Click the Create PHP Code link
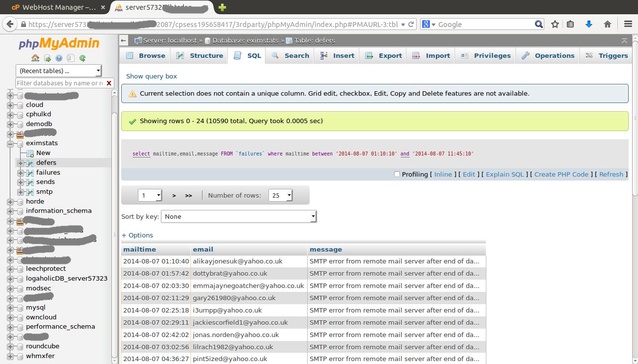Image resolution: width=638 pixels, height=364 pixels. (x=561, y=174)
